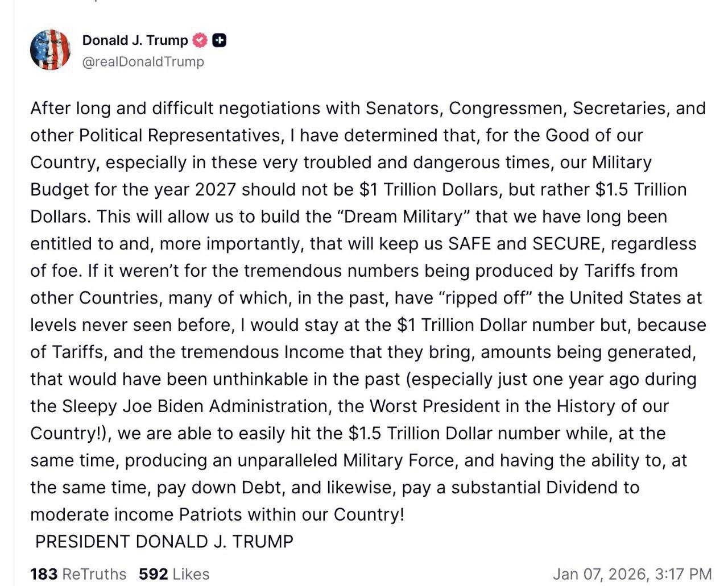The width and height of the screenshot is (728, 586).
Task: Click the red verified checkmark badge
Action: point(200,40)
